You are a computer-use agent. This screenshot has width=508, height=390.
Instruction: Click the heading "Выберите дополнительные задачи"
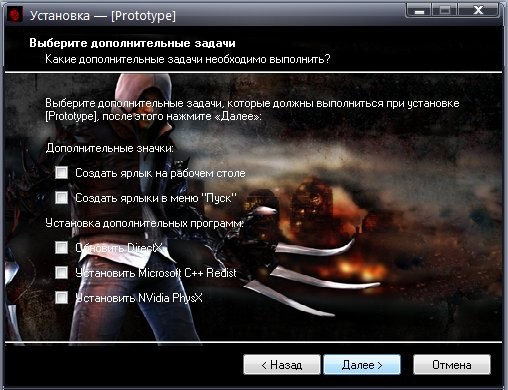[132, 43]
